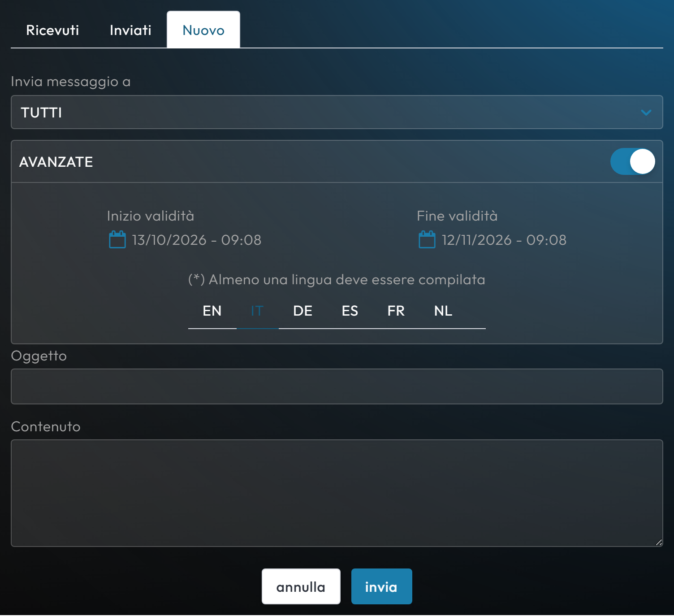Click the end date 12/11/2026 - 09:08
This screenshot has height=616, width=674.
click(504, 240)
